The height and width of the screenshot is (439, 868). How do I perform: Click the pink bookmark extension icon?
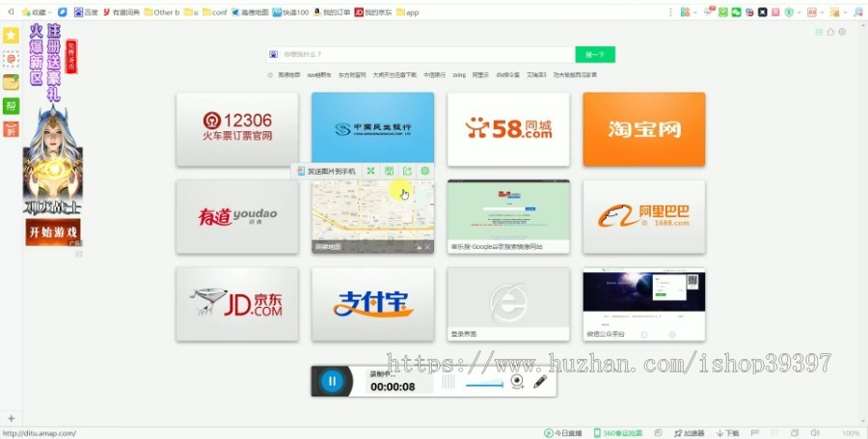[x=775, y=13]
